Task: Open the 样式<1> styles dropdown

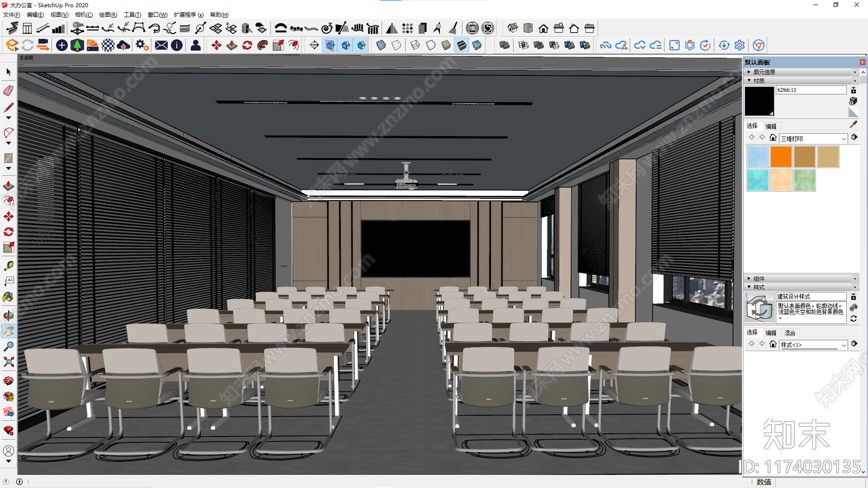Action: [813, 345]
